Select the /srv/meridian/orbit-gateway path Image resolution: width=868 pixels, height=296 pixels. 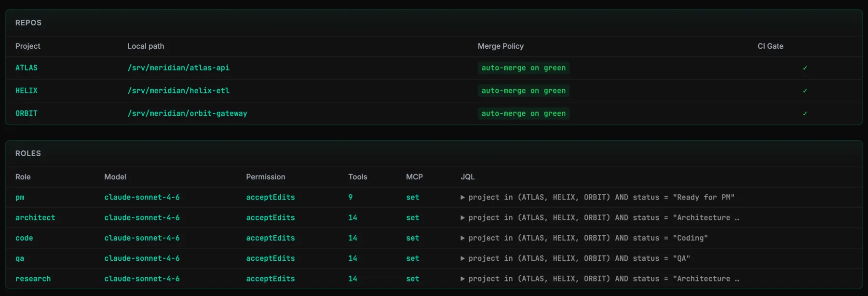(x=187, y=113)
